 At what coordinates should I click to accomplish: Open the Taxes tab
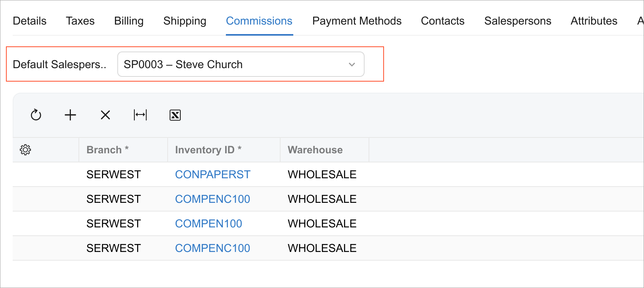click(x=80, y=21)
